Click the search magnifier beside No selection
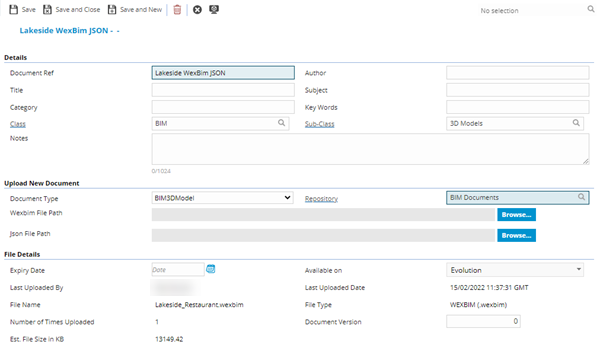 (591, 9)
